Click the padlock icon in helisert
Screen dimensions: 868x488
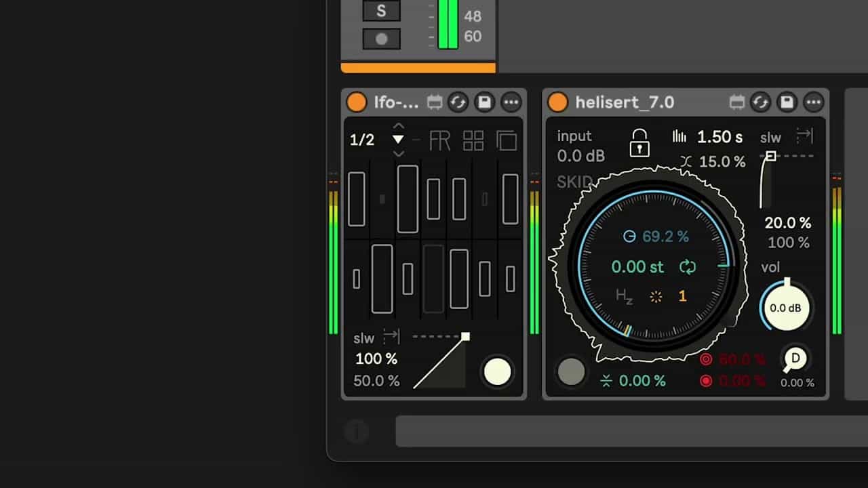pos(639,143)
